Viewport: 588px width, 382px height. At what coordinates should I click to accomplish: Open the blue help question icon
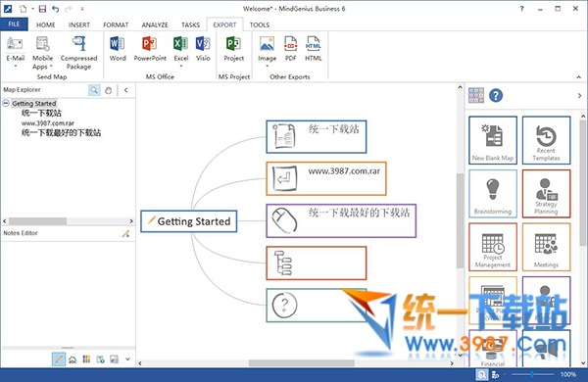point(496,96)
